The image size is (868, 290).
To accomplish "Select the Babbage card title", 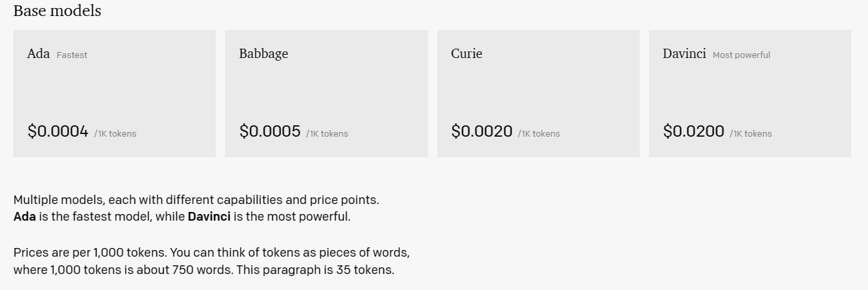I will [264, 54].
